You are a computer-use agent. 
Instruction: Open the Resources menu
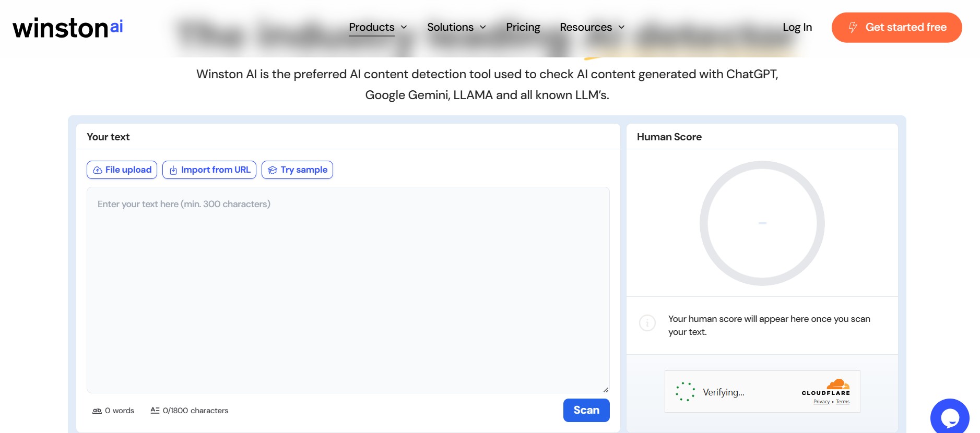pyautogui.click(x=586, y=27)
